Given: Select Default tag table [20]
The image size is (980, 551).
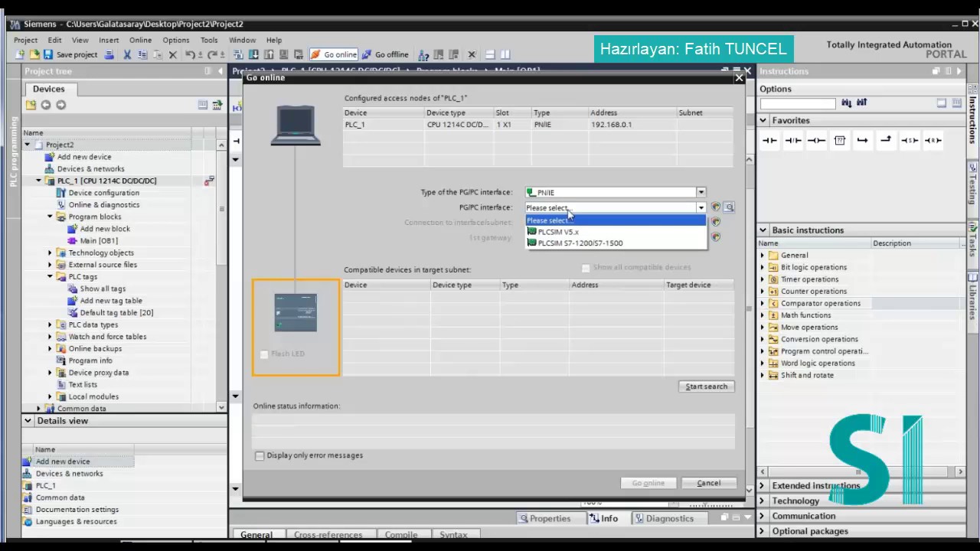Looking at the screenshot, I should pos(116,312).
